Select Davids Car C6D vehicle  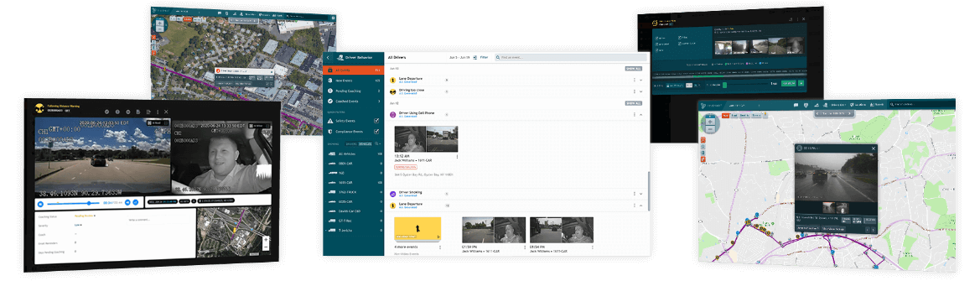click(354, 211)
